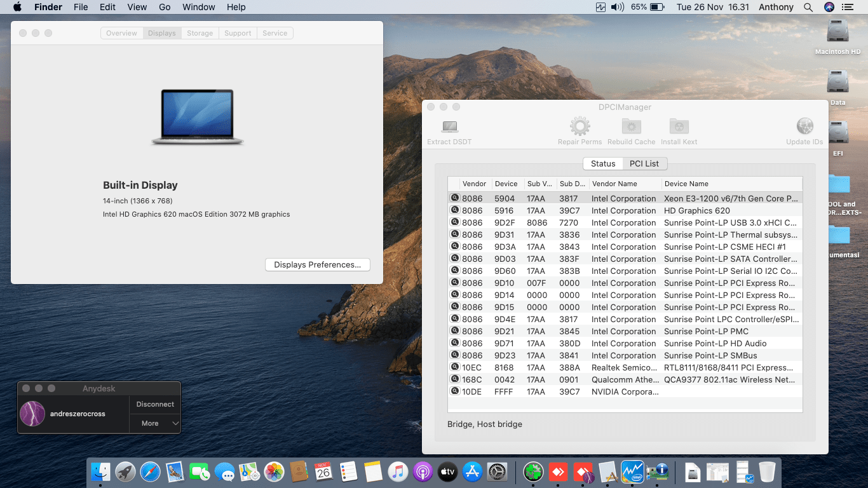Click the Displays Preferences button
This screenshot has height=488, width=868.
click(317, 264)
